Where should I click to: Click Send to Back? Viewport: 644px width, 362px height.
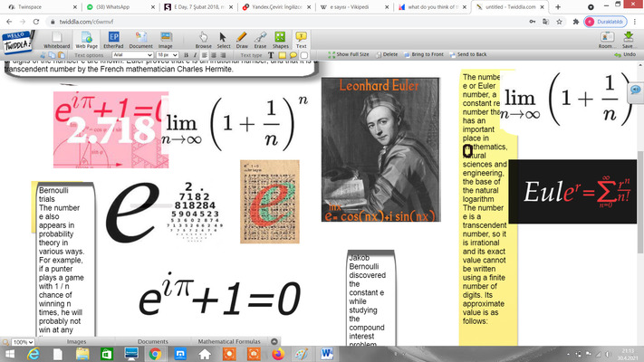tap(467, 54)
